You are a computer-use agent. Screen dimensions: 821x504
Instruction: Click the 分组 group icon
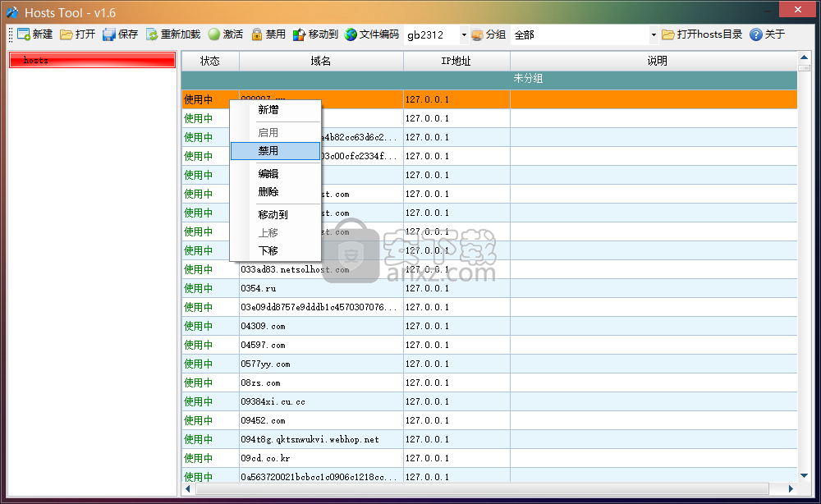click(477, 35)
